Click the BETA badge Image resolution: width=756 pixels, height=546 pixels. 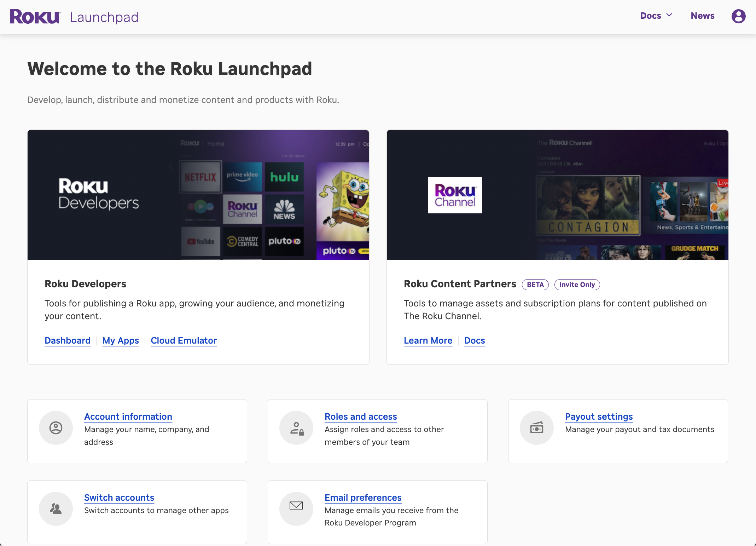(535, 285)
